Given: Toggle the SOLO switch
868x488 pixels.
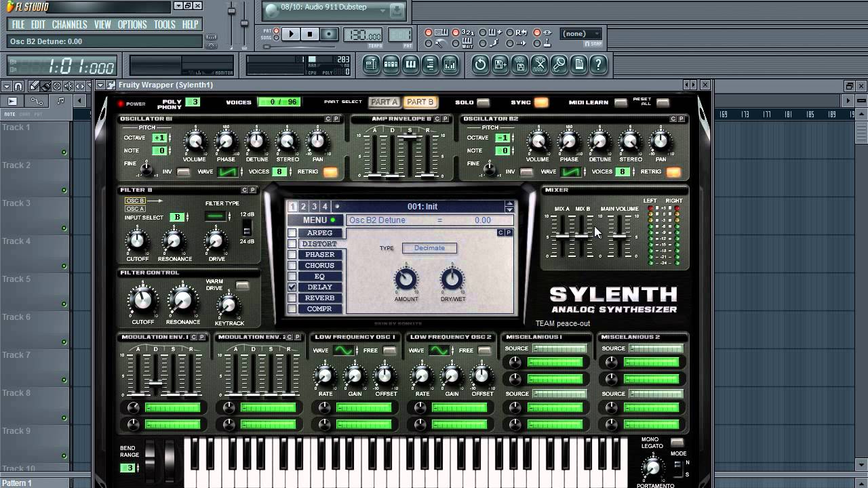Looking at the screenshot, I should 483,103.
